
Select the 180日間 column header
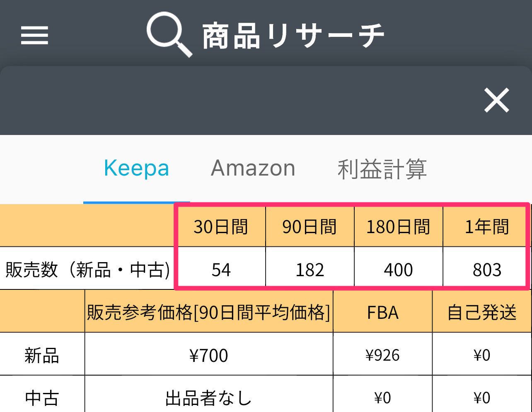click(398, 227)
